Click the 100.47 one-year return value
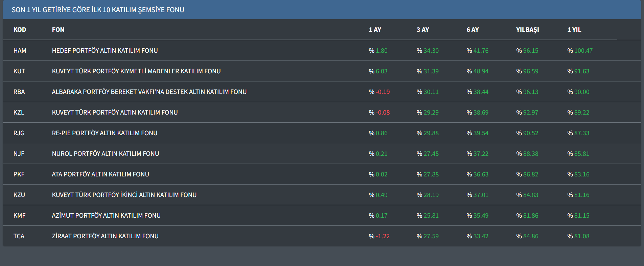The height and width of the screenshot is (266, 644). click(583, 51)
